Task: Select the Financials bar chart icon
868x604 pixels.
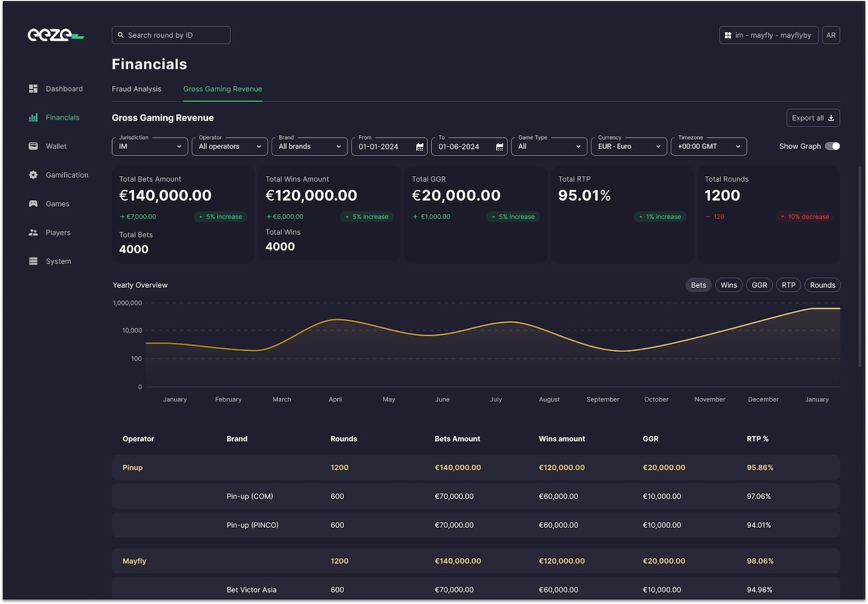Action: (x=33, y=117)
